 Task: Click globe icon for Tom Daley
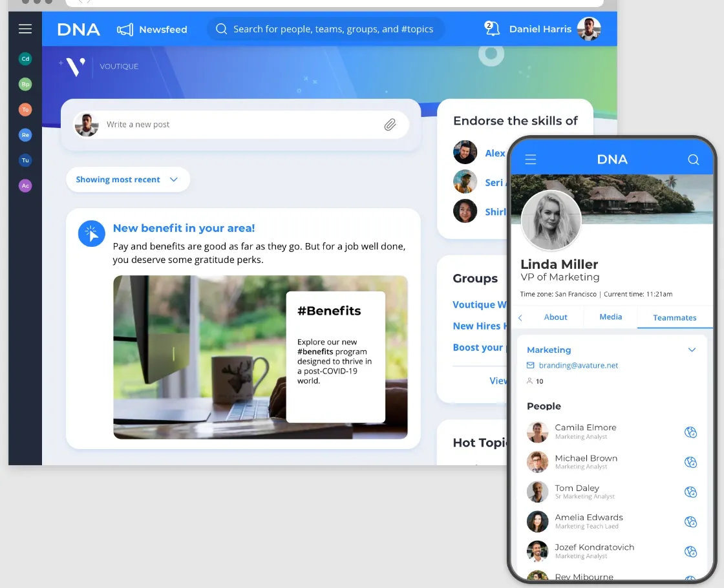click(690, 492)
